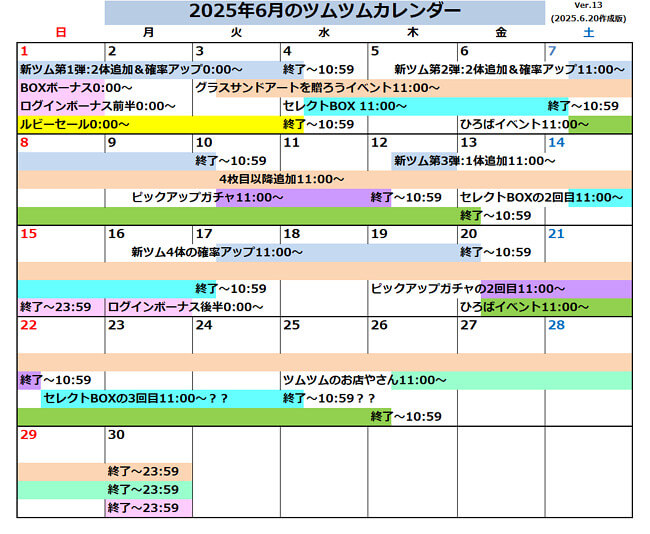Click the ログインボーナス前半0:00～ entry

pos(97,106)
